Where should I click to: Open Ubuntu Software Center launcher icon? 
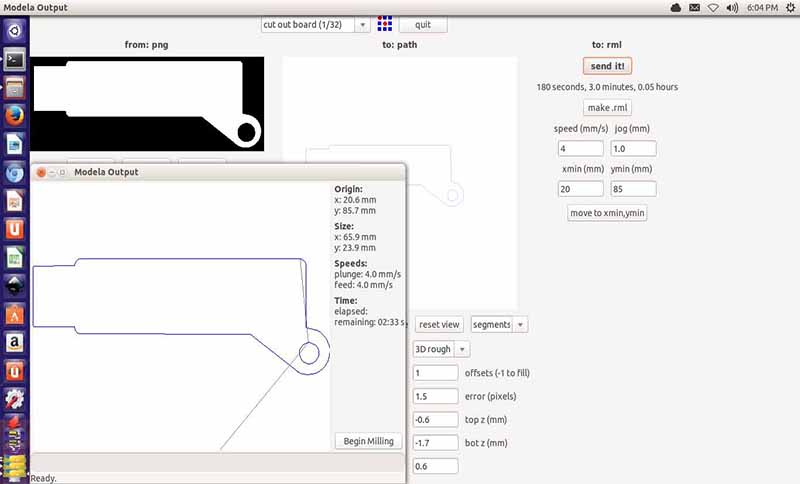click(14, 315)
